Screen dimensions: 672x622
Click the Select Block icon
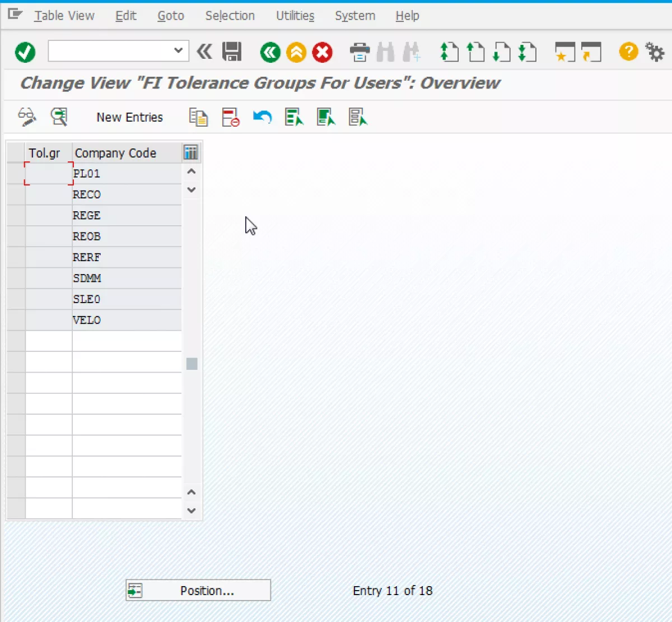pyautogui.click(x=326, y=117)
